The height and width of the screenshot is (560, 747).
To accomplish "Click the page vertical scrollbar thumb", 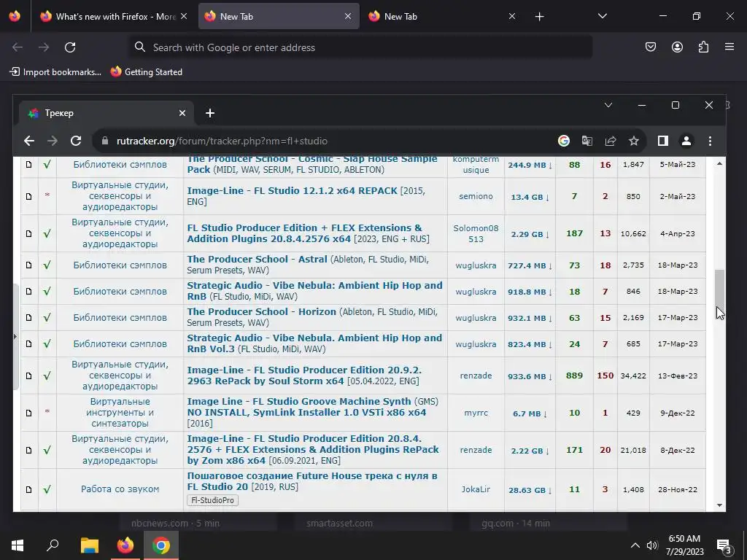I will point(719,290).
